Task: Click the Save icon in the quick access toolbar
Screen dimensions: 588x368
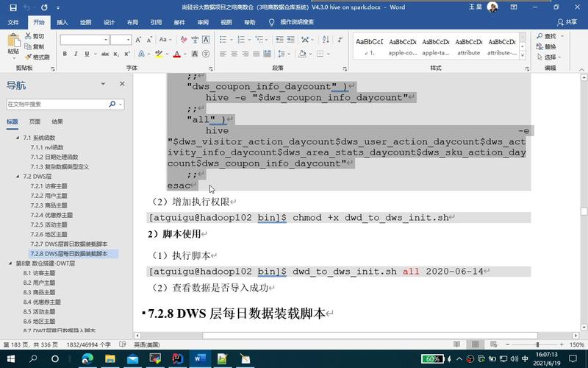Action: (x=13, y=7)
